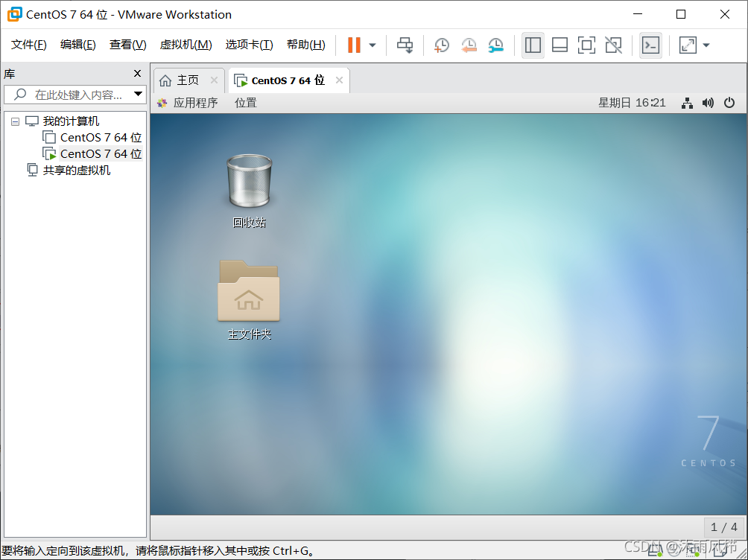Open the volume icon in CentOS panel
This screenshot has height=560, width=748.
708,103
